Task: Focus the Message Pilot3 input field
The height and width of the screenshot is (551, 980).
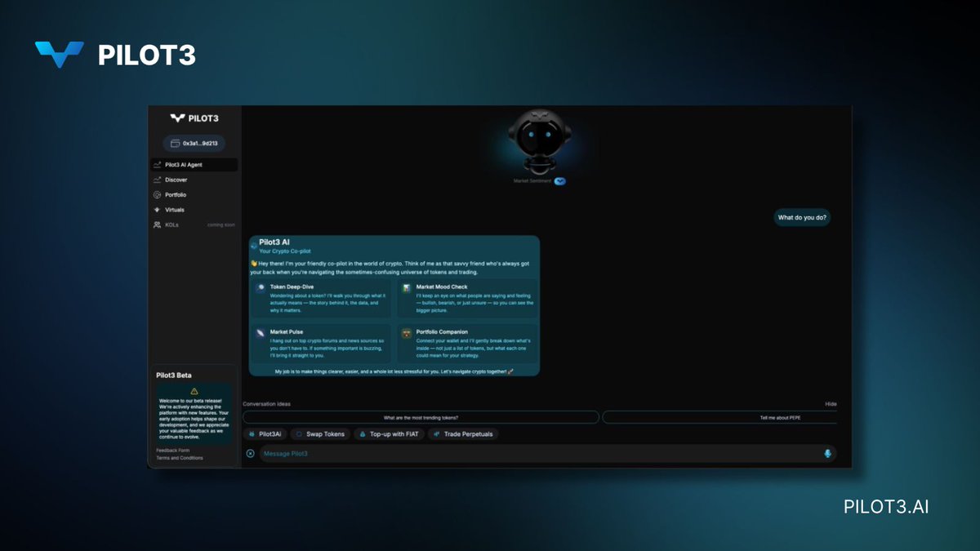Action: [547, 453]
